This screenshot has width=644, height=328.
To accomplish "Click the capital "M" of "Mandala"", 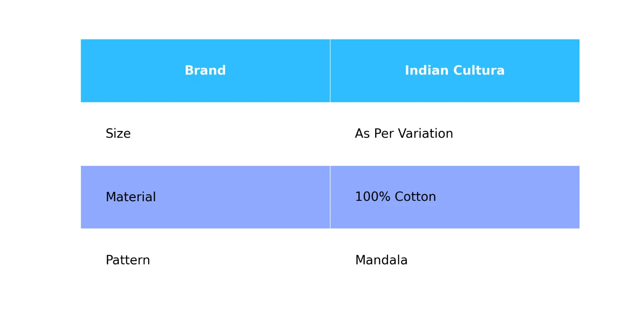I will (x=360, y=260).
